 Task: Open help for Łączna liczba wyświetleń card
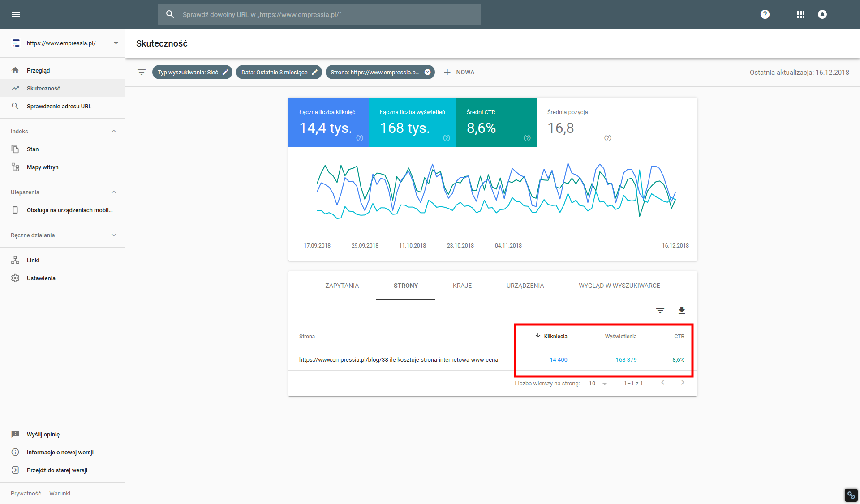tap(447, 138)
